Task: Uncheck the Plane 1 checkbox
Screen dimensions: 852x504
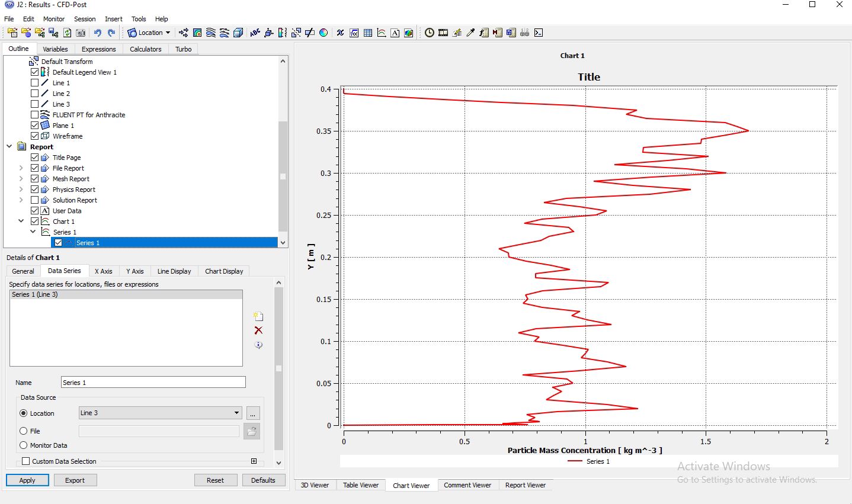Action: click(x=34, y=126)
